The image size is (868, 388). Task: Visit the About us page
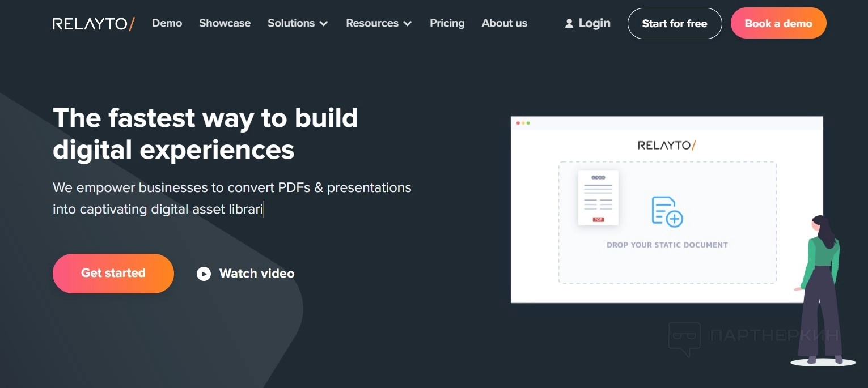point(504,23)
